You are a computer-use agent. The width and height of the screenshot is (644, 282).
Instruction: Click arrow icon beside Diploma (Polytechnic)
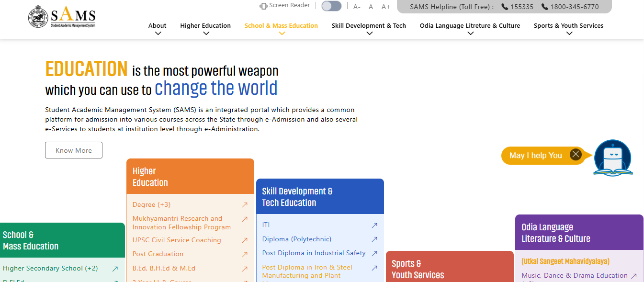(374, 239)
